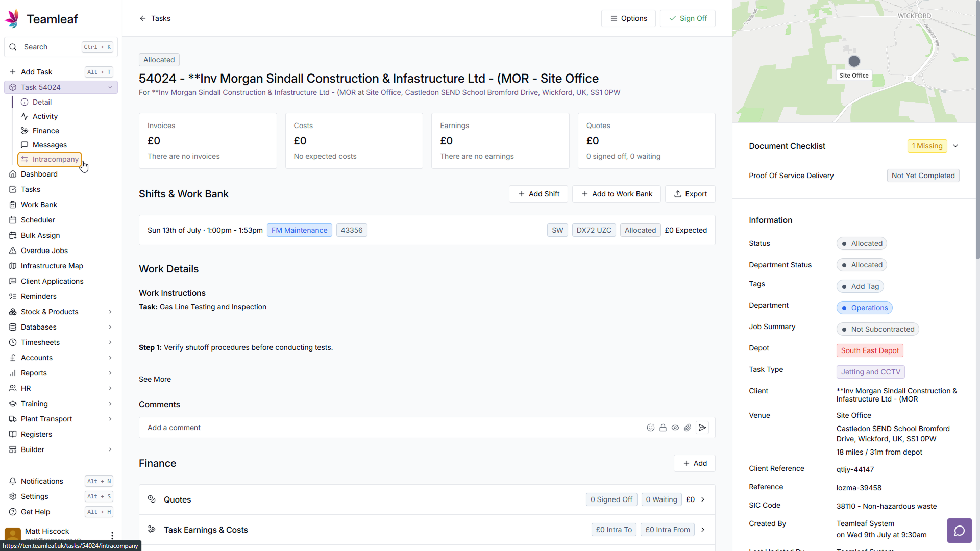
Task: Expand Reports menu
Action: point(61,373)
